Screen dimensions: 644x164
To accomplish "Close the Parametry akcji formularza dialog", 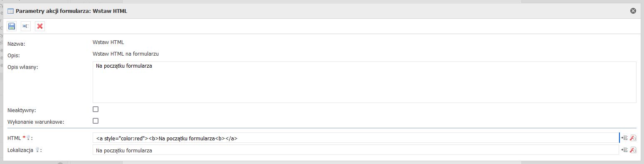I will coord(633,11).
